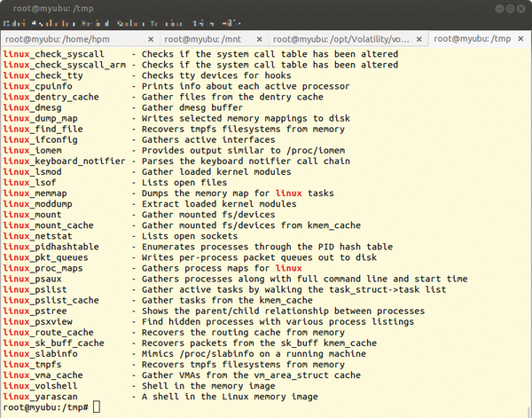Click 'Gather mounted fs/devices from kmem_cache'
Viewport: 532px width, 418px height.
tap(251, 225)
